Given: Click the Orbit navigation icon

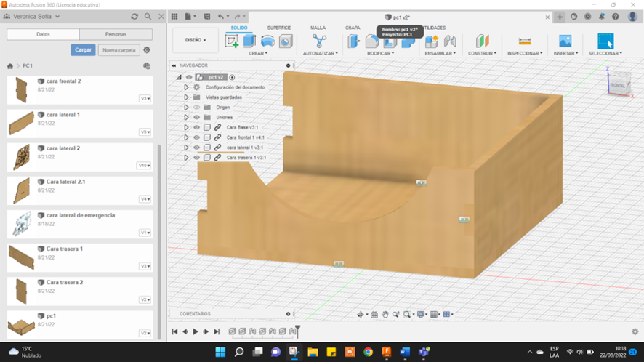Looking at the screenshot, I should coord(361,314).
